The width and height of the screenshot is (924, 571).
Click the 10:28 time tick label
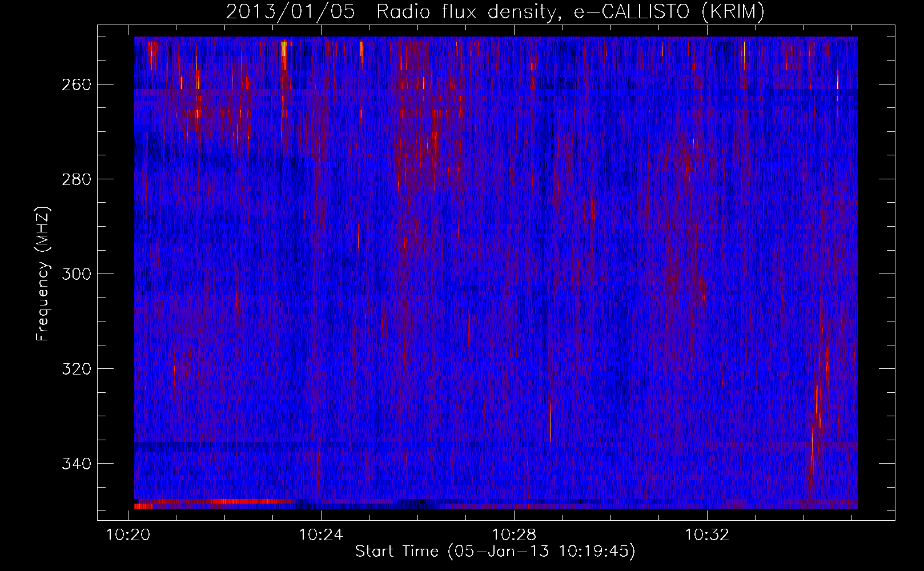click(515, 535)
